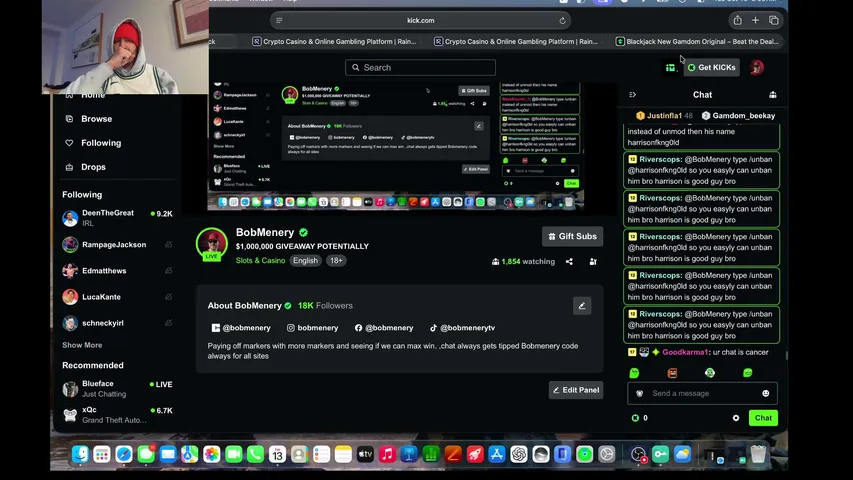This screenshot has height=480, width=853.
Task: Click the Search field
Action: pos(420,67)
